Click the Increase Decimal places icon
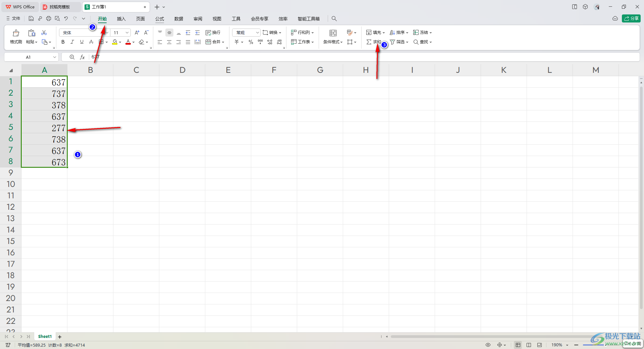The width and height of the screenshot is (644, 349). point(270,42)
